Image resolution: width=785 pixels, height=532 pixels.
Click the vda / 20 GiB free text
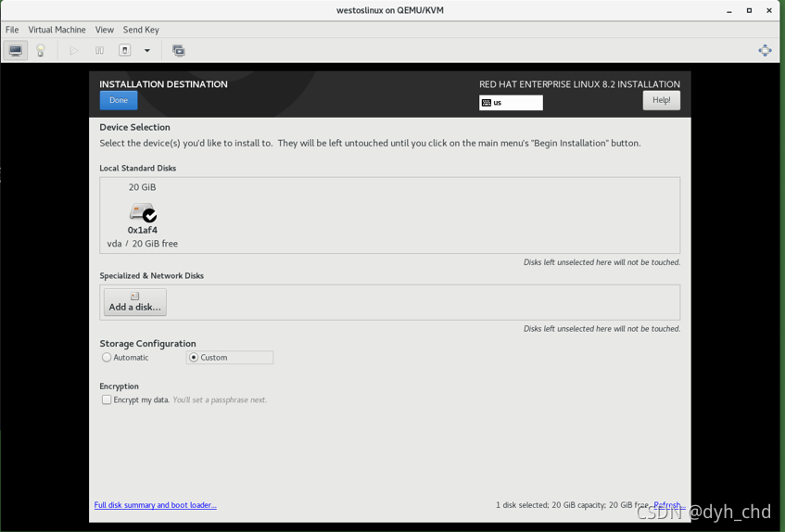pos(142,244)
